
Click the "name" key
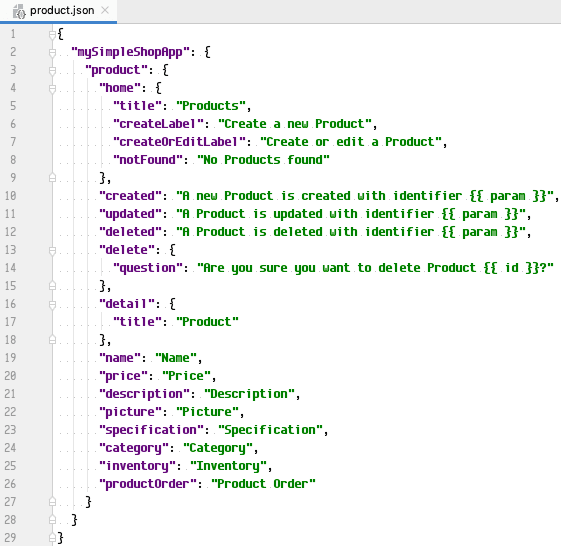click(x=120, y=358)
